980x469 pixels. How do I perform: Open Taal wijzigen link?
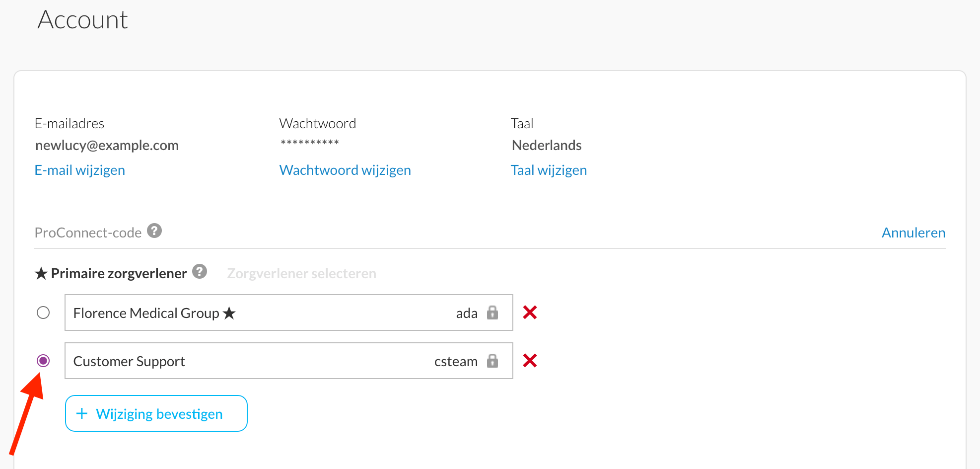point(549,170)
